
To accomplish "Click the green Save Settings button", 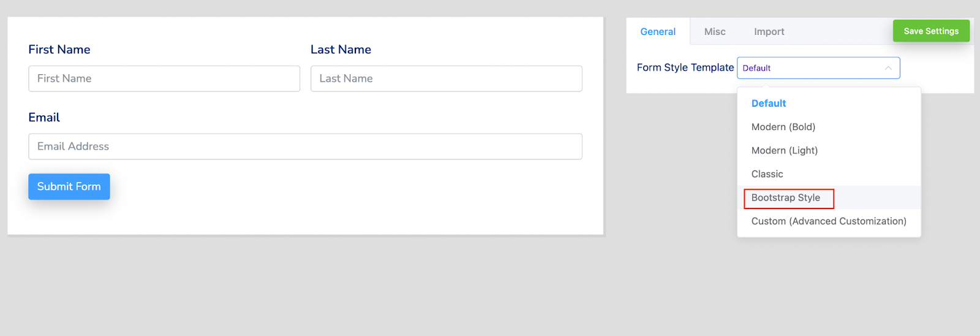I will tap(931, 31).
